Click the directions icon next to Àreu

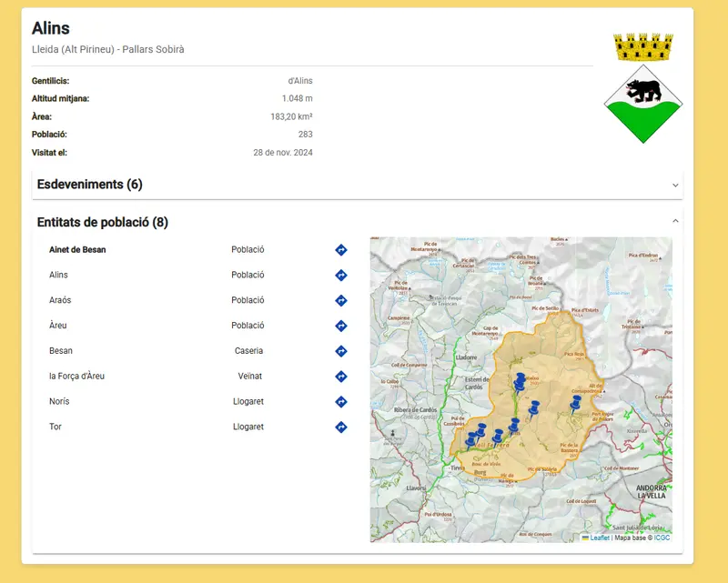340,326
